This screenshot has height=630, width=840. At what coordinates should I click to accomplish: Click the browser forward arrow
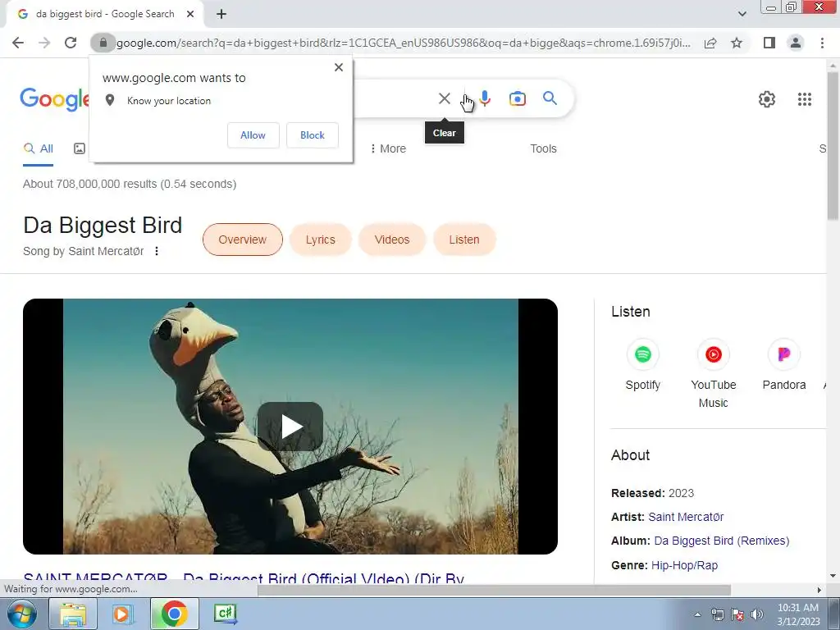(44, 43)
